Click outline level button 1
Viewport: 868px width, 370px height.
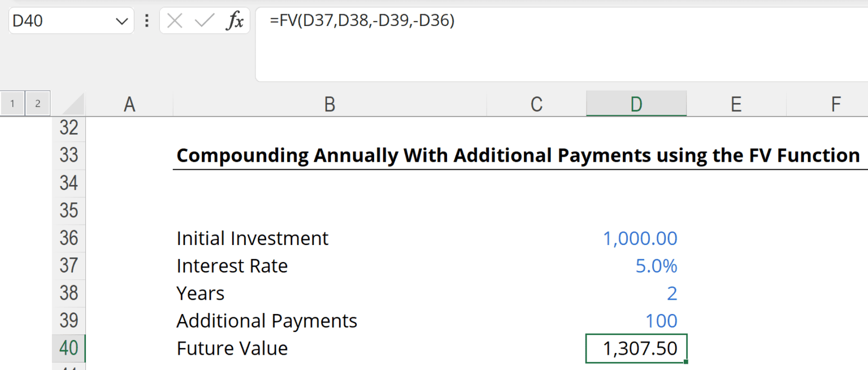12,104
